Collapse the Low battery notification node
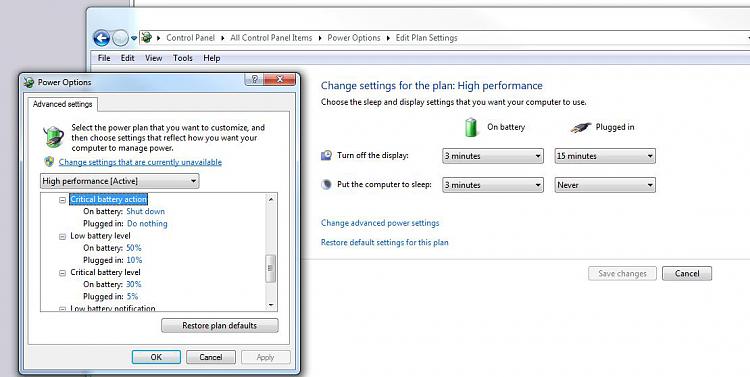 [62, 309]
